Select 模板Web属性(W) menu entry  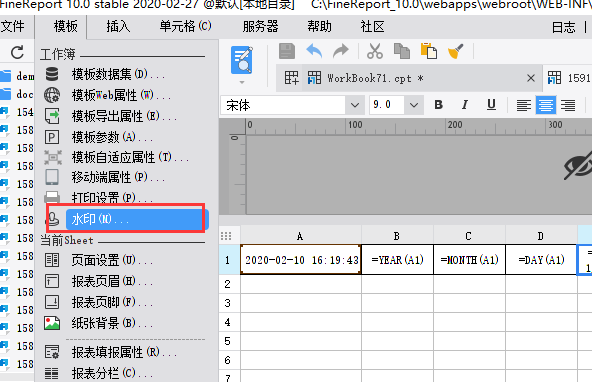pyautogui.click(x=121, y=95)
